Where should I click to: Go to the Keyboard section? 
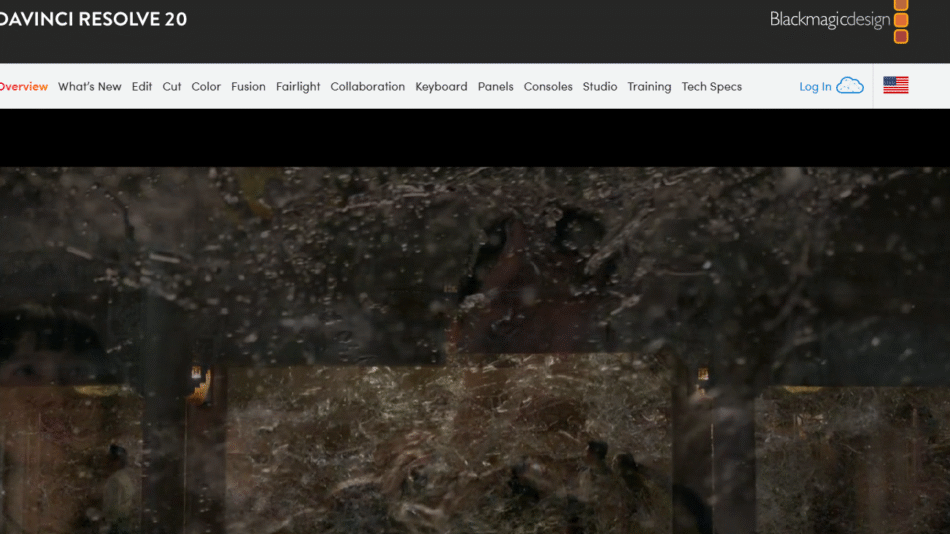(x=441, y=87)
